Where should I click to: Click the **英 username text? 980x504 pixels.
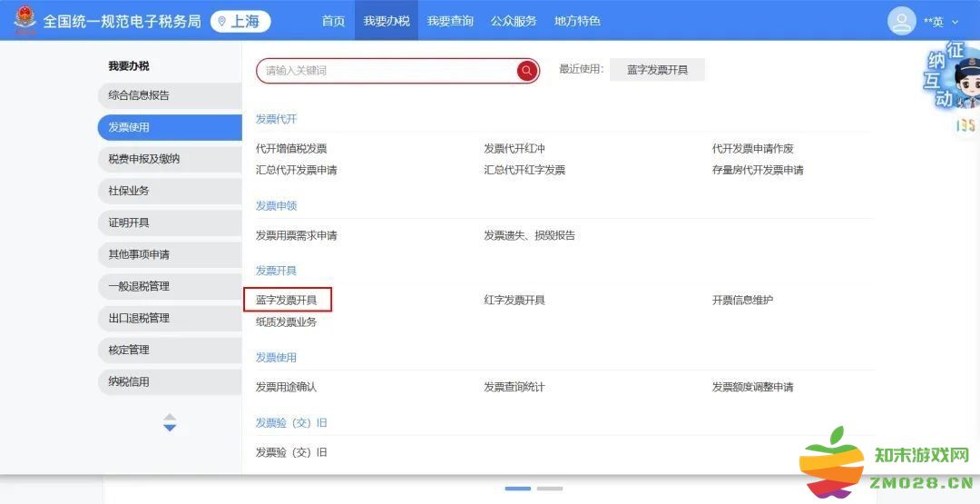(x=934, y=22)
